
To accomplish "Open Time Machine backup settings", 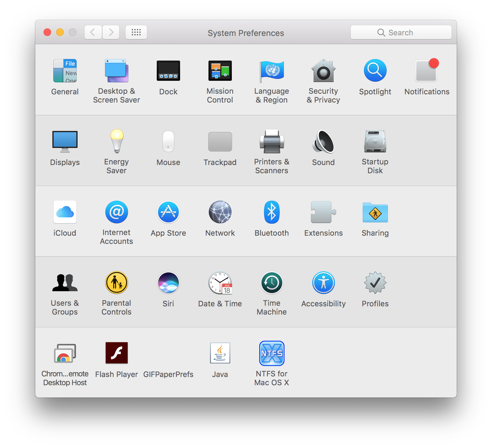I will (272, 283).
